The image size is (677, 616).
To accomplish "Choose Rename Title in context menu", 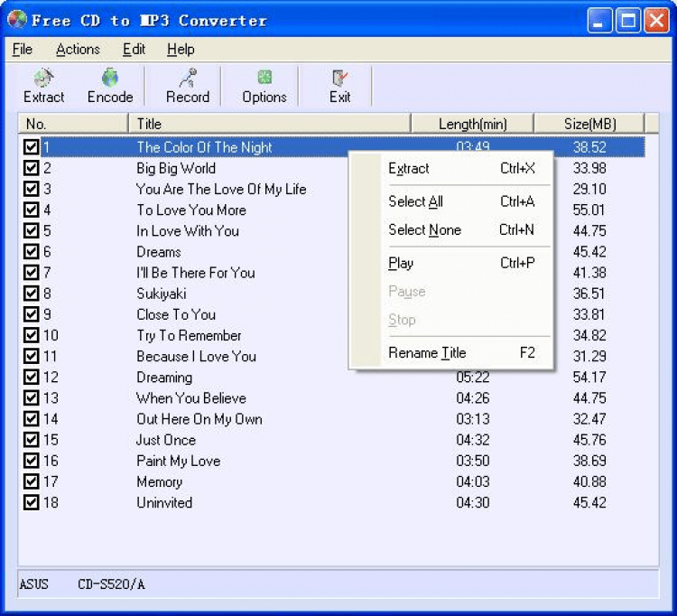I will tap(427, 353).
